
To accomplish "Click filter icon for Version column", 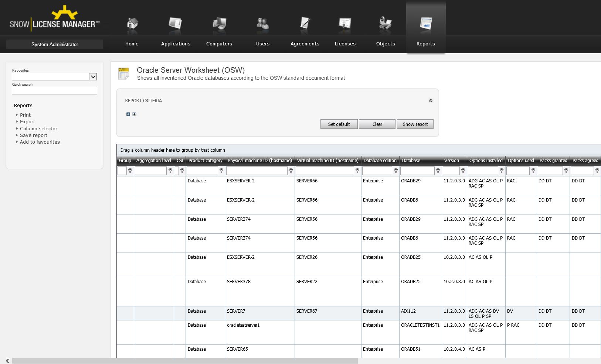I will (x=463, y=171).
